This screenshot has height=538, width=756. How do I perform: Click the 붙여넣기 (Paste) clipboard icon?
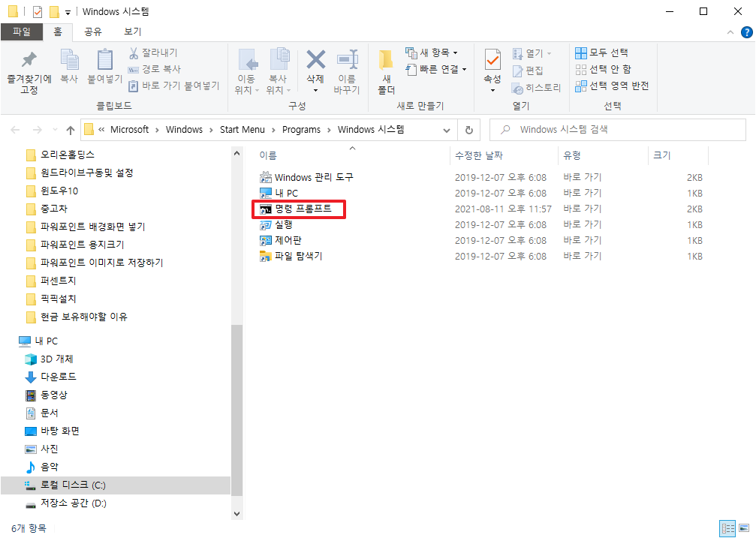click(x=104, y=67)
